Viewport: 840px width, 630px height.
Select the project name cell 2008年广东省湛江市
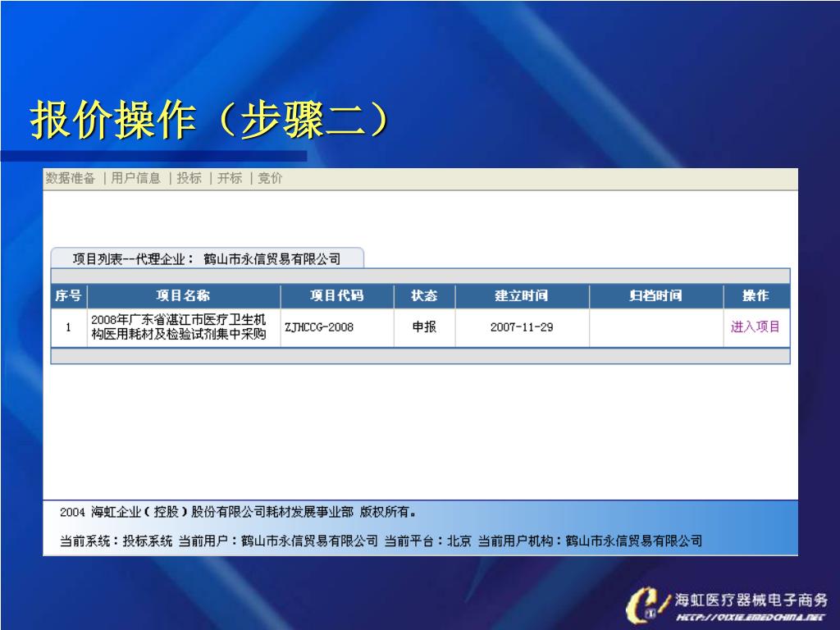click(179, 326)
